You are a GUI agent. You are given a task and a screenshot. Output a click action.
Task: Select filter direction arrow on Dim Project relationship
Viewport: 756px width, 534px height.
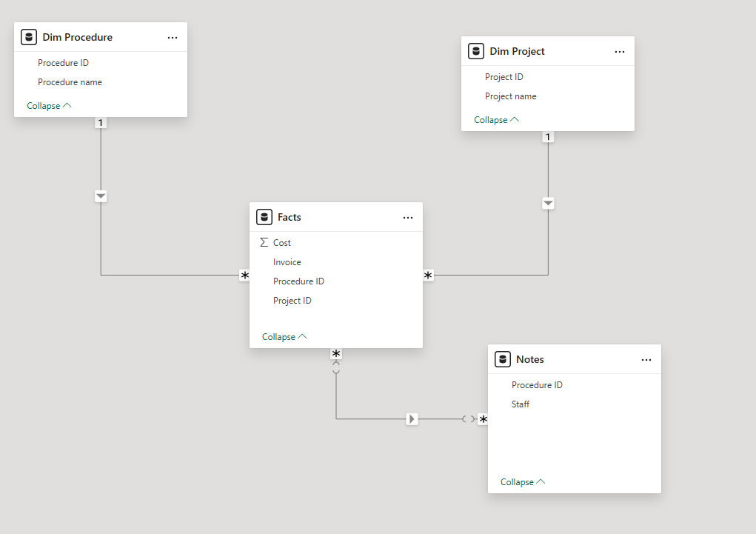point(548,203)
